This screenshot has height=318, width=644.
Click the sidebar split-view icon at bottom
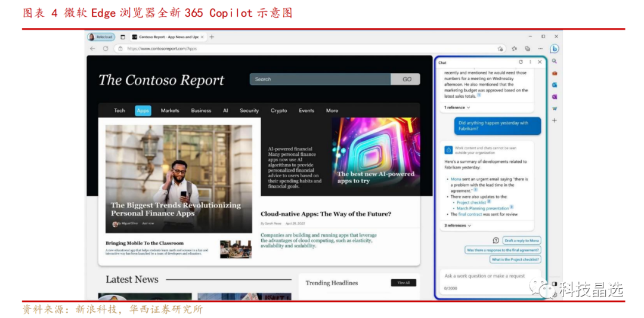tap(554, 283)
